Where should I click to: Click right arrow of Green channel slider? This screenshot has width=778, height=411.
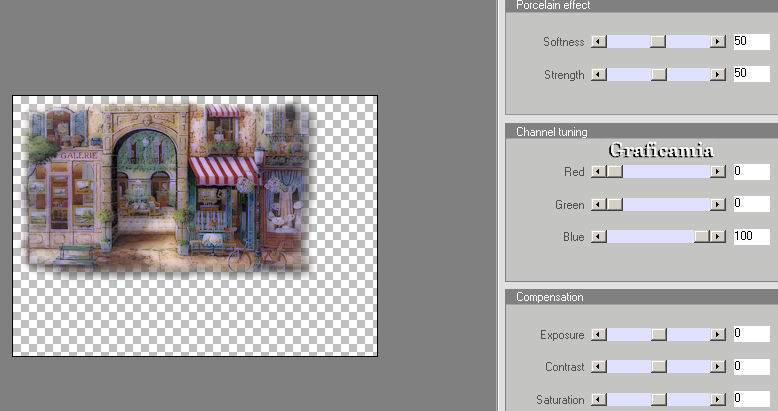point(718,205)
